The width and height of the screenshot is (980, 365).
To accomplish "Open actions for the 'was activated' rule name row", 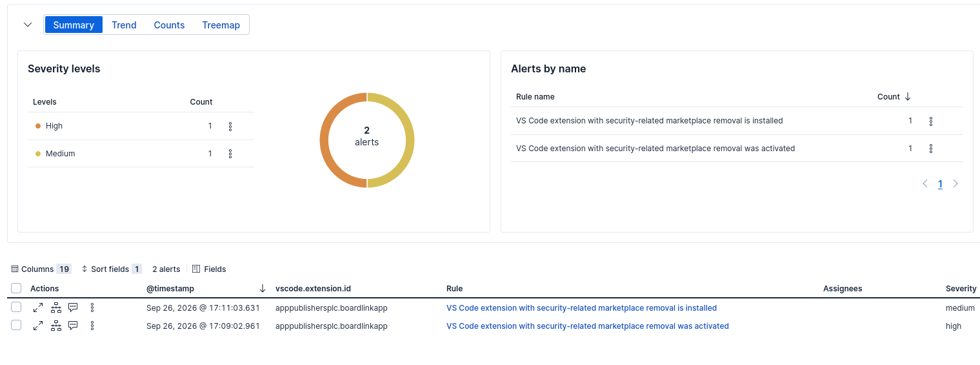I will tap(931, 149).
